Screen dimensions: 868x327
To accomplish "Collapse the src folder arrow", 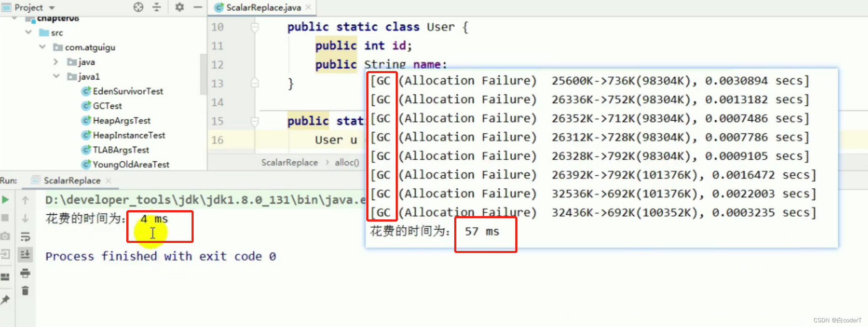I will 28,32.
